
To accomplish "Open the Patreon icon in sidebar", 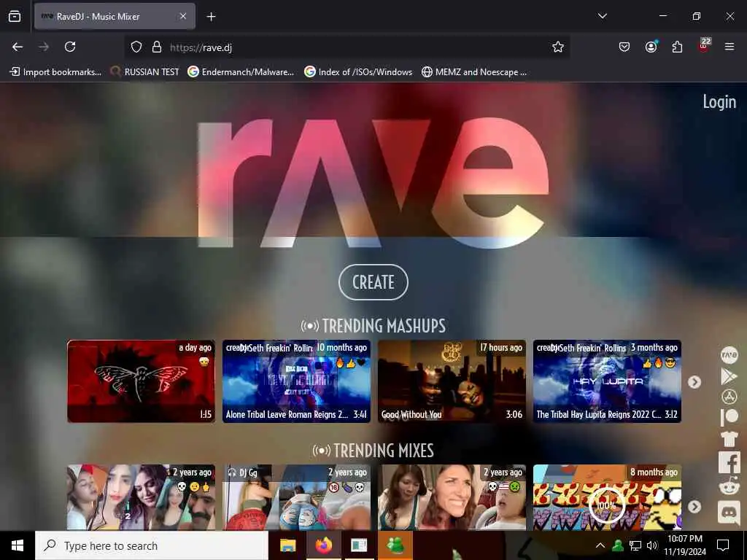I will point(729,417).
